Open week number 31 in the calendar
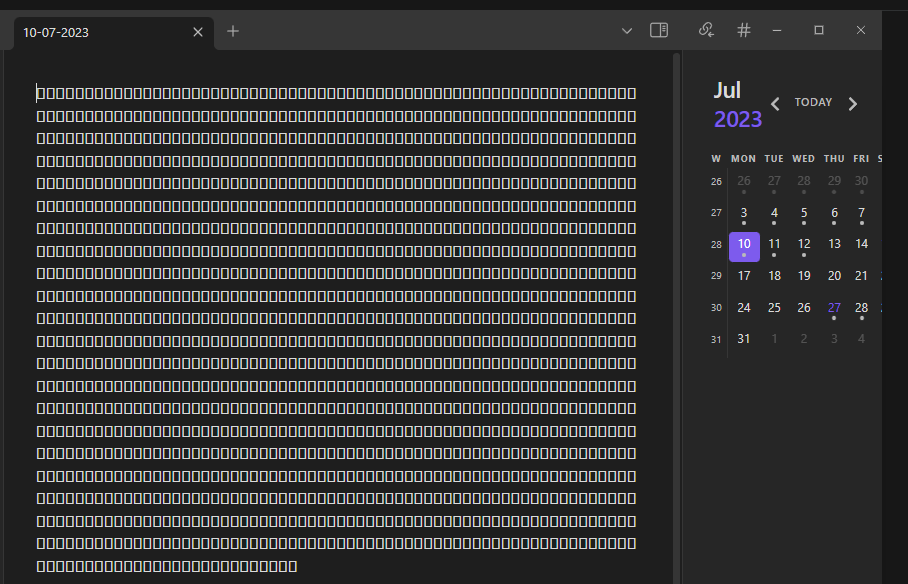Screen dimensions: 908x584 (x=716, y=340)
